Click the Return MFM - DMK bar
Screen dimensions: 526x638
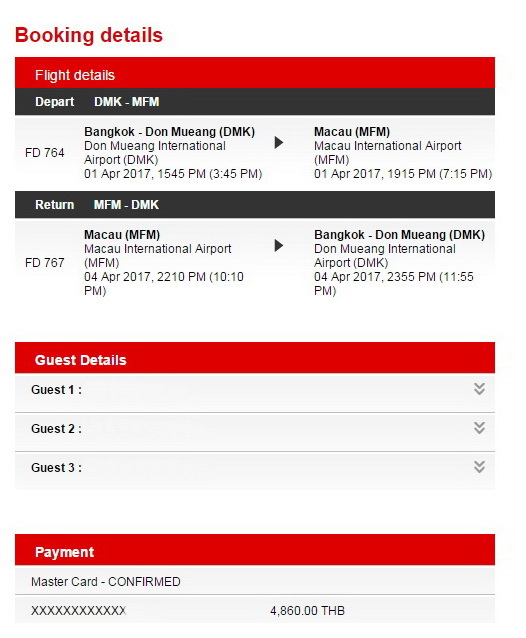255,205
